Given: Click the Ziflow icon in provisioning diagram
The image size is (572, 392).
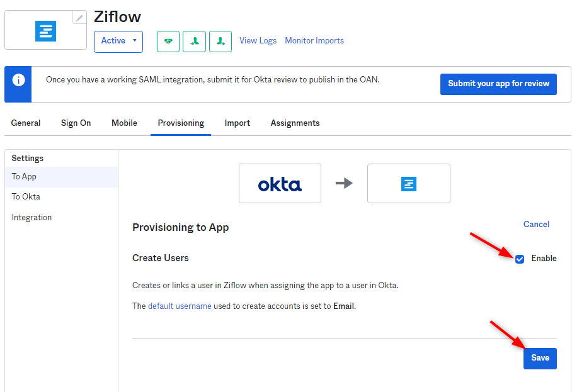Looking at the screenshot, I should 409,184.
